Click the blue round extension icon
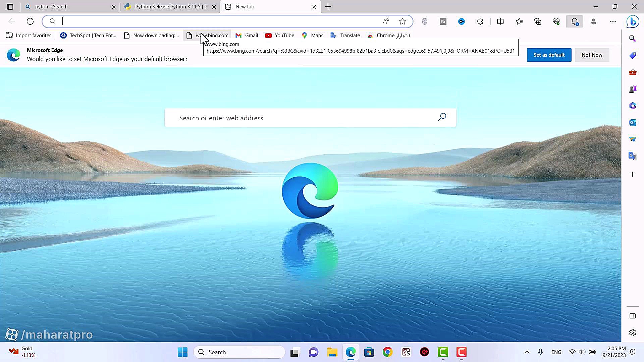This screenshot has width=644, height=362. click(x=462, y=21)
